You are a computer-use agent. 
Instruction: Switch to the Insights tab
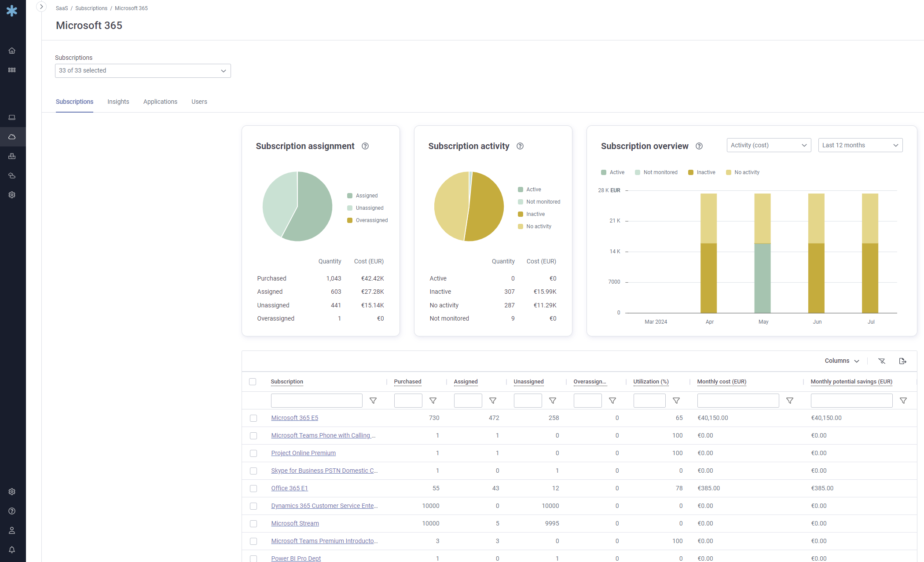[118, 102]
